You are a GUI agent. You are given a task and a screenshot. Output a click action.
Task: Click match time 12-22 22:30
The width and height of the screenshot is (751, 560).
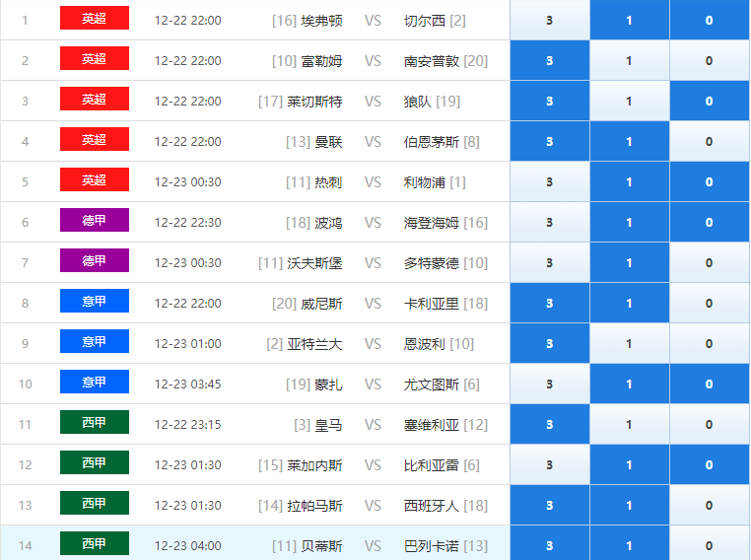tap(187, 223)
